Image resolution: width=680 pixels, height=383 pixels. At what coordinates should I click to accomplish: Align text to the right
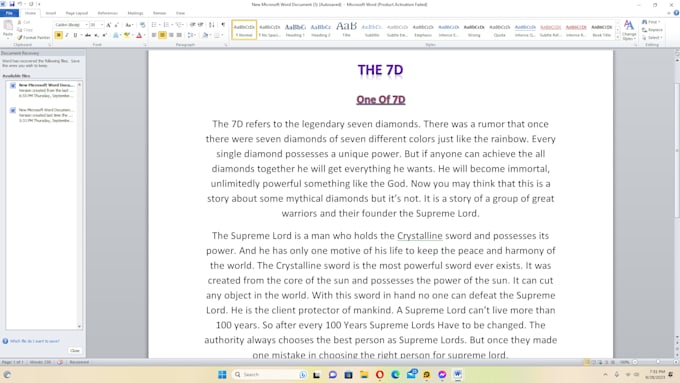(171, 35)
